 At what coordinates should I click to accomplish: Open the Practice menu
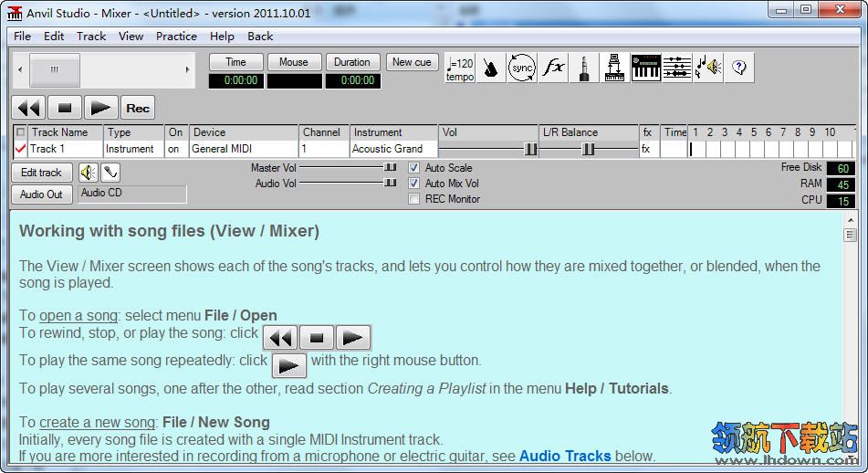176,36
